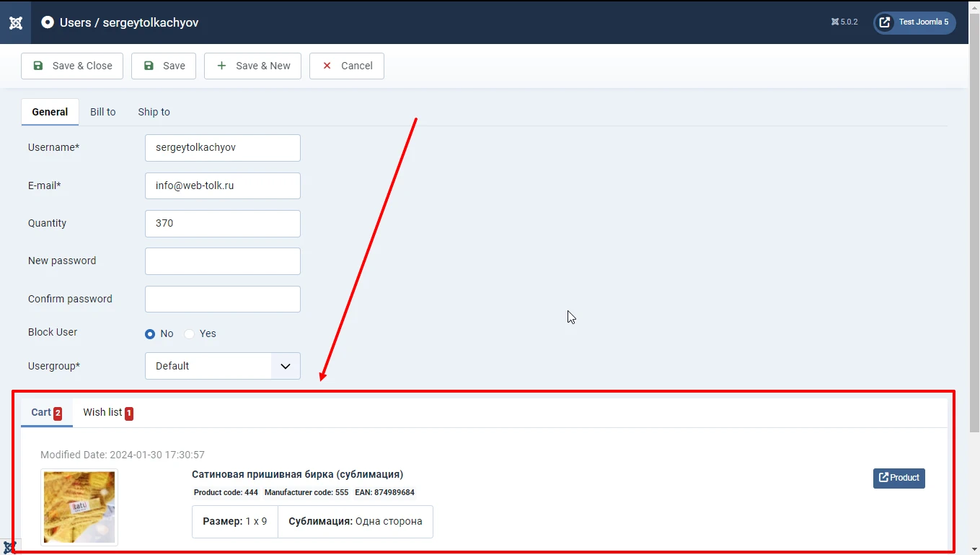
Task: Click the Размер: 1 x 9 cell
Action: (x=235, y=522)
